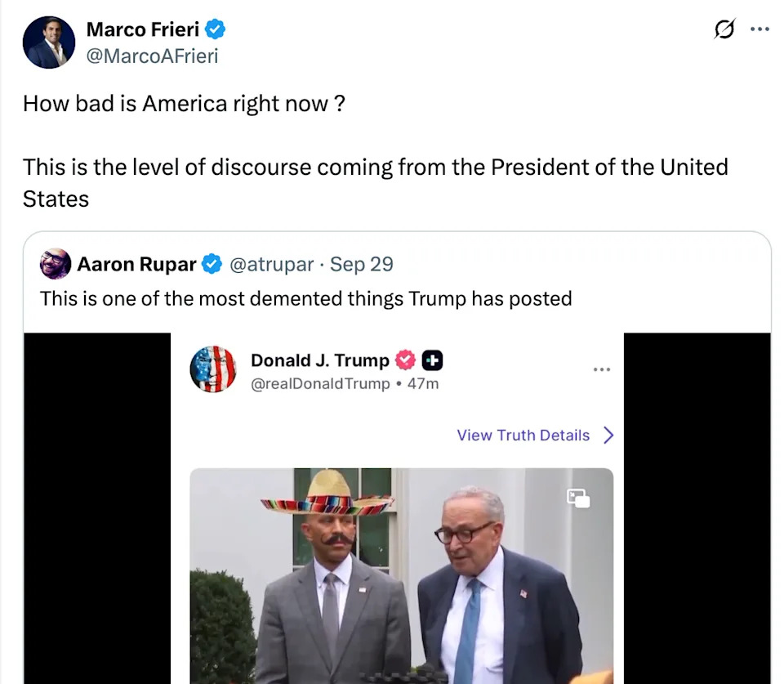This screenshot has height=684, width=784.
Task: Expand the chevron next to View Truth Details
Action: point(608,436)
